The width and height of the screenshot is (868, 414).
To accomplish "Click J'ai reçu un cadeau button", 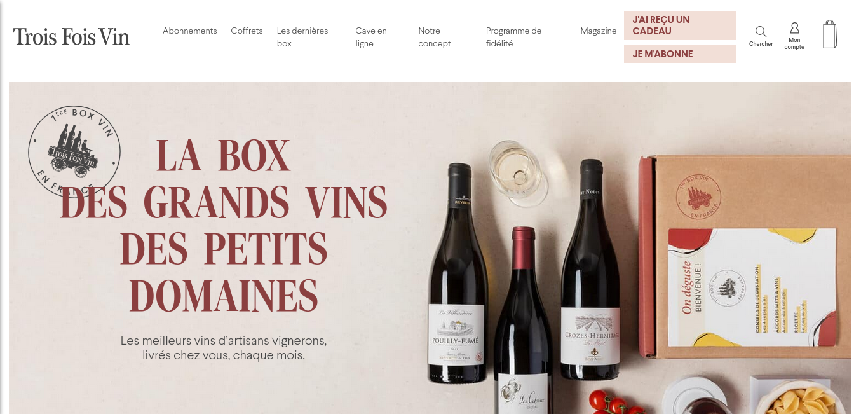I will [x=680, y=25].
